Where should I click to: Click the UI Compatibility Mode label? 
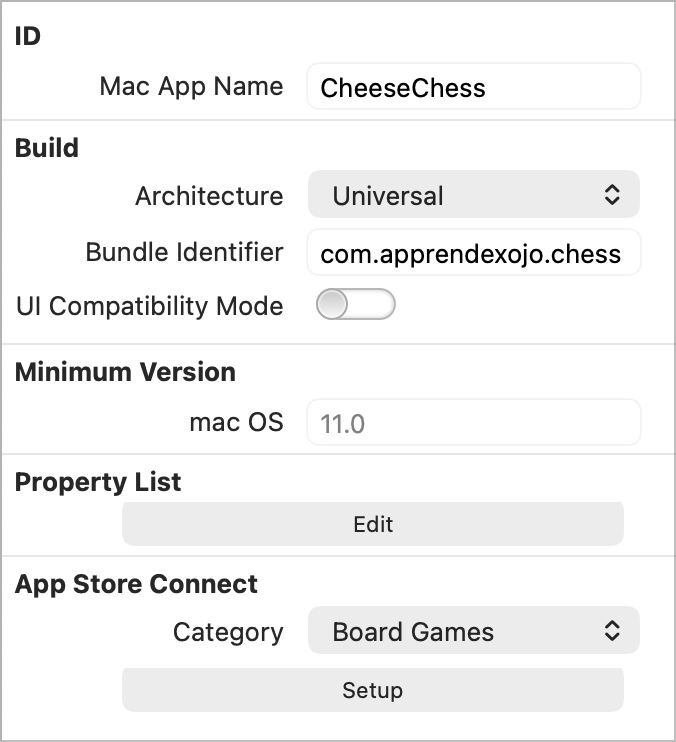click(x=150, y=306)
